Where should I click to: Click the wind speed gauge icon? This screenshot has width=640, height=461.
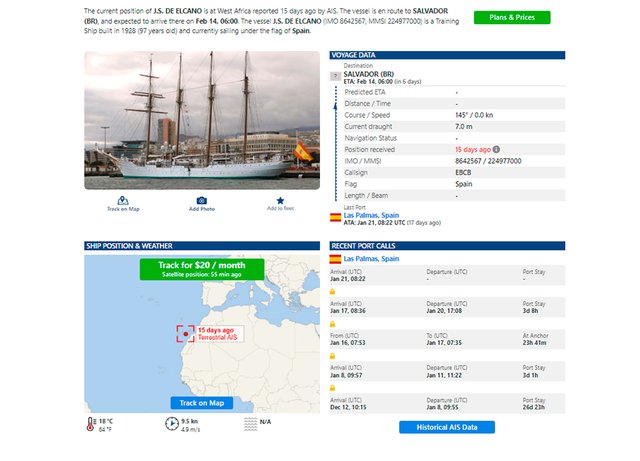[171, 424]
